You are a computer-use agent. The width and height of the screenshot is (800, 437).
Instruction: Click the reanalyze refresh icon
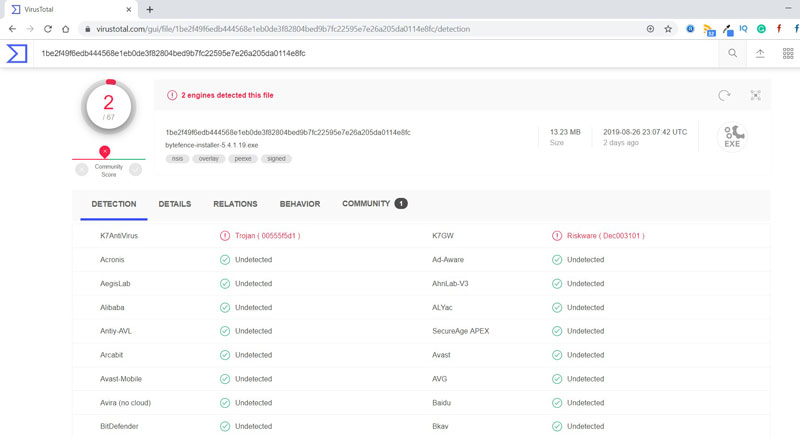coord(724,96)
